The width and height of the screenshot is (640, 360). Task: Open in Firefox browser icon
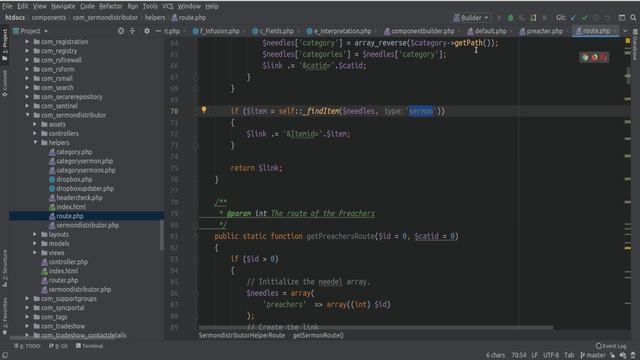click(594, 58)
